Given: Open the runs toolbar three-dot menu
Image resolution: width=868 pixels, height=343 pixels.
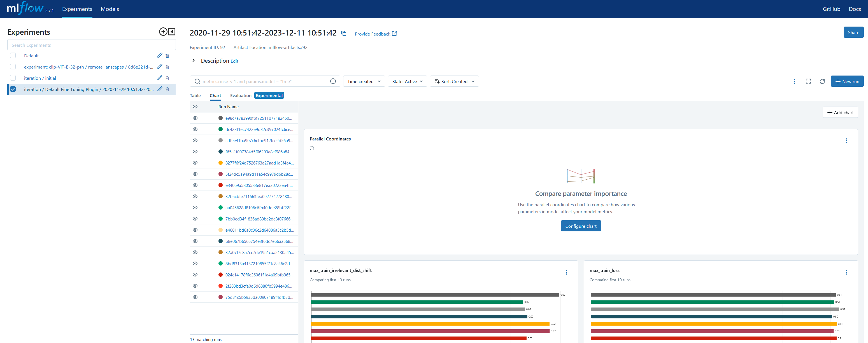Looking at the screenshot, I should coord(794,81).
